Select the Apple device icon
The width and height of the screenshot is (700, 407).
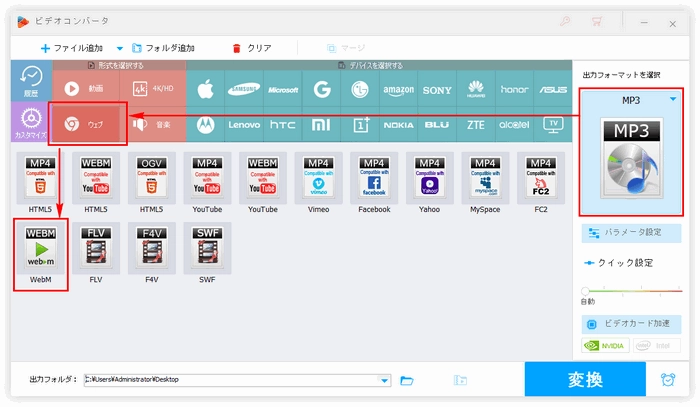click(x=206, y=88)
